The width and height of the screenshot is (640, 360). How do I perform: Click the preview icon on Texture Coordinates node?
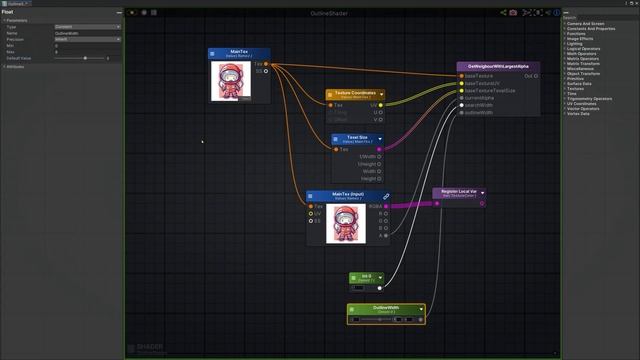click(x=330, y=95)
